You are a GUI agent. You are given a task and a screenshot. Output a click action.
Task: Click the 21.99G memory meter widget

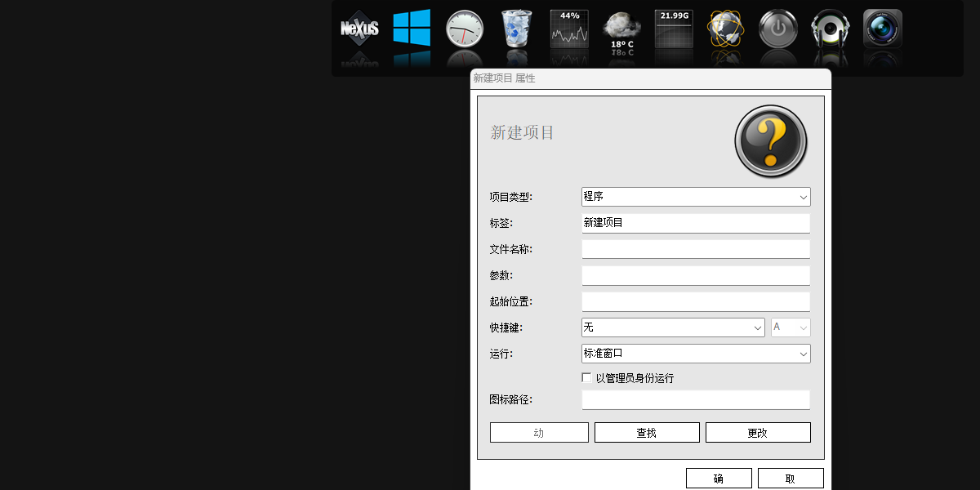pyautogui.click(x=674, y=29)
